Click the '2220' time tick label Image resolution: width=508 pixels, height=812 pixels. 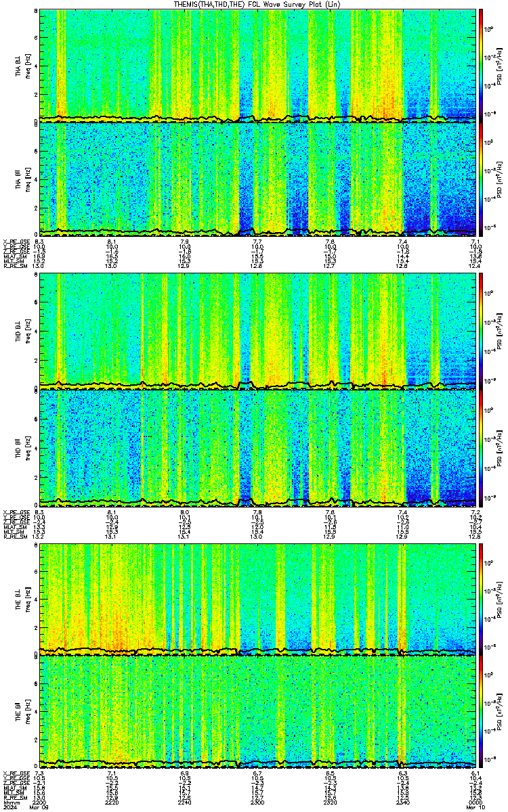click(x=112, y=802)
